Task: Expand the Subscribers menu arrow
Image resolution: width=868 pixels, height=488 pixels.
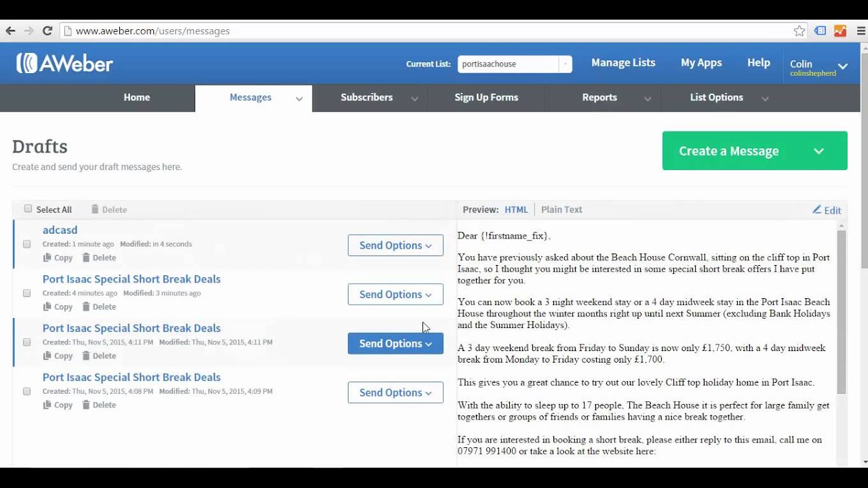Action: point(414,99)
